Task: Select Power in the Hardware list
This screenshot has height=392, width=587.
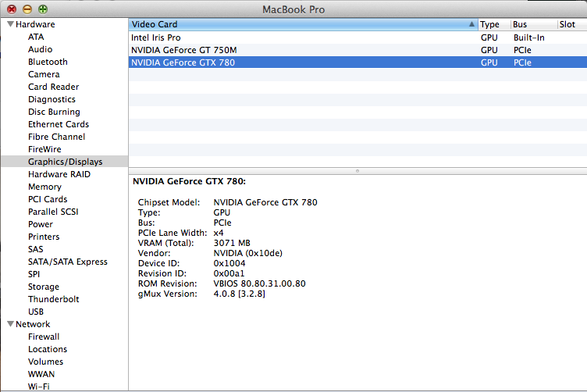Action: coord(41,224)
